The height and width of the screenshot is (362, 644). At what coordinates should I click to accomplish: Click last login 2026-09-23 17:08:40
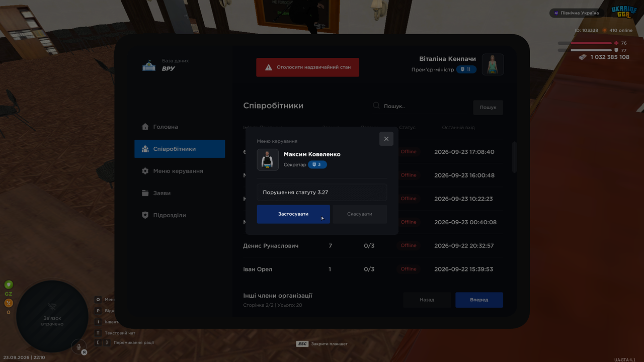tap(464, 152)
